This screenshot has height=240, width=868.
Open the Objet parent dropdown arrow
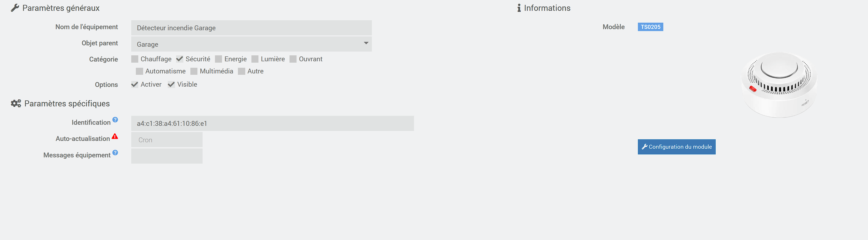click(x=366, y=43)
